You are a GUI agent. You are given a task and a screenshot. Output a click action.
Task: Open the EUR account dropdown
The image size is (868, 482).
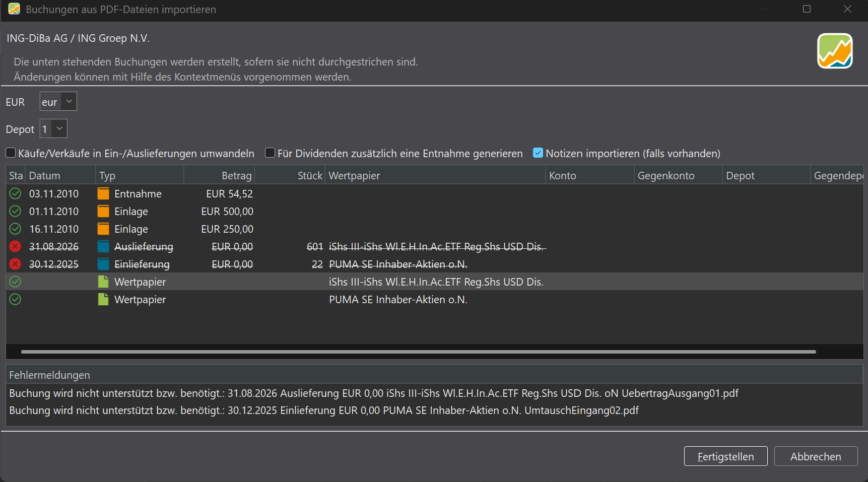(58, 102)
